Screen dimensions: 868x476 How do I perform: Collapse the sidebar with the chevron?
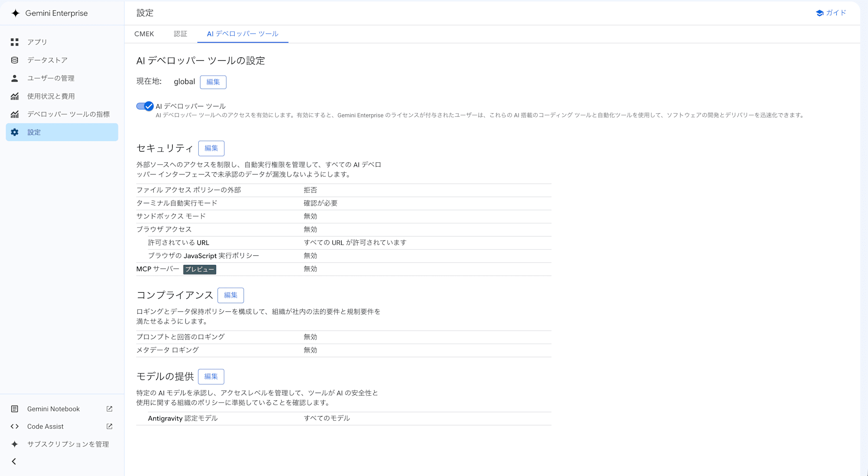(x=14, y=462)
